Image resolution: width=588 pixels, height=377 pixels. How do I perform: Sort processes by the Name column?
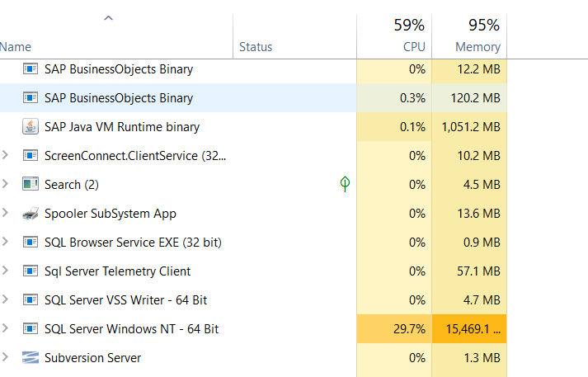click(x=16, y=47)
